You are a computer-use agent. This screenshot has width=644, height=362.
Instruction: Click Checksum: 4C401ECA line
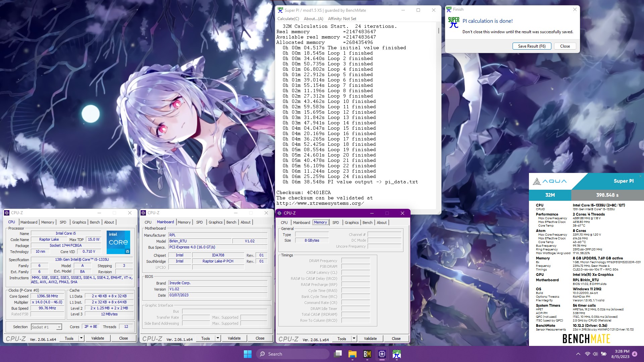304,192
